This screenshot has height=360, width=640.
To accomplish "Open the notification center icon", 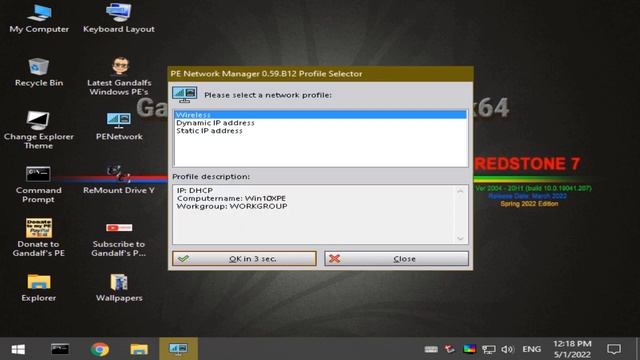I will click(614, 349).
